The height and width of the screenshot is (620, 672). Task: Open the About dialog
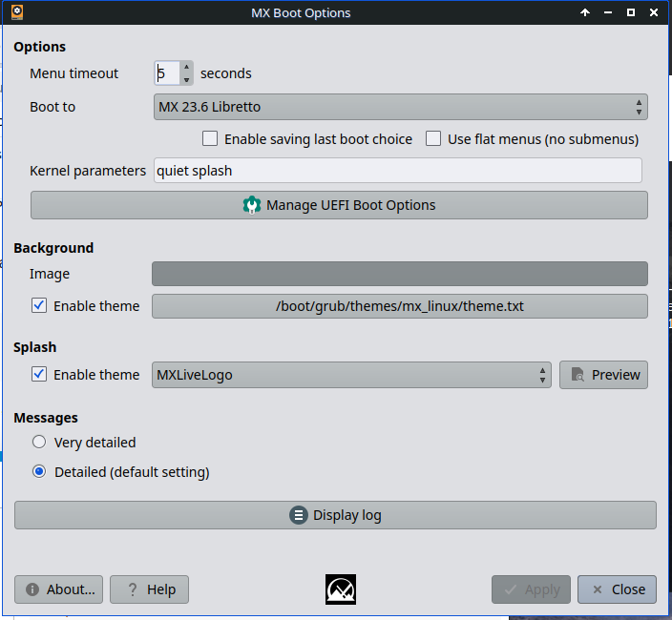[x=59, y=589]
